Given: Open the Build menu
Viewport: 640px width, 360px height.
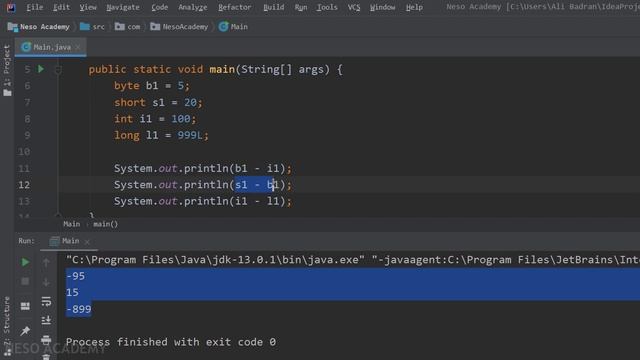Looking at the screenshot, I should tap(273, 7).
